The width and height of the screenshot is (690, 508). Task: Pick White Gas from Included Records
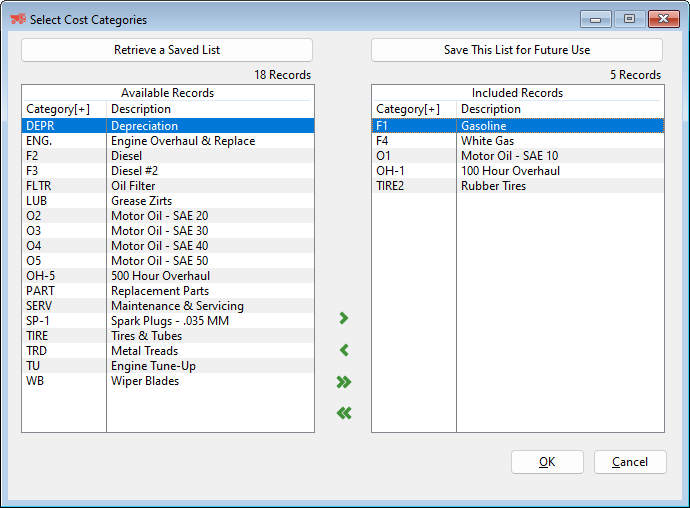pos(487,141)
